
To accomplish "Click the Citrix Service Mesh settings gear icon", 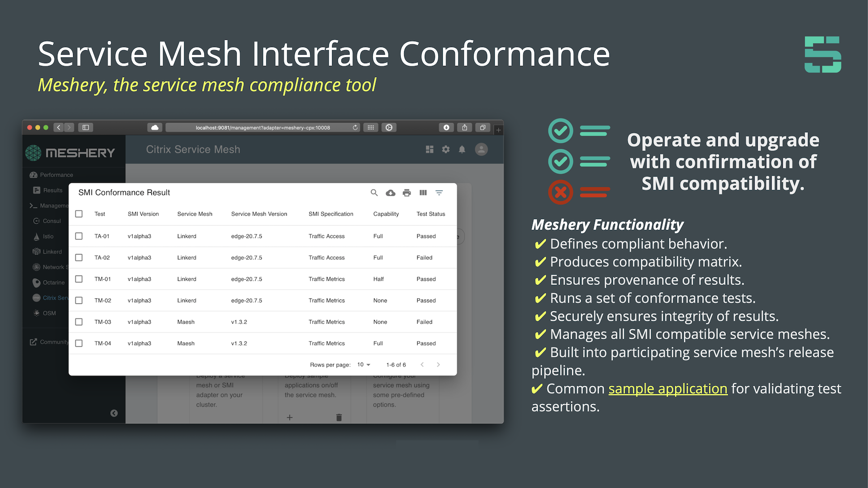I will tap(446, 150).
